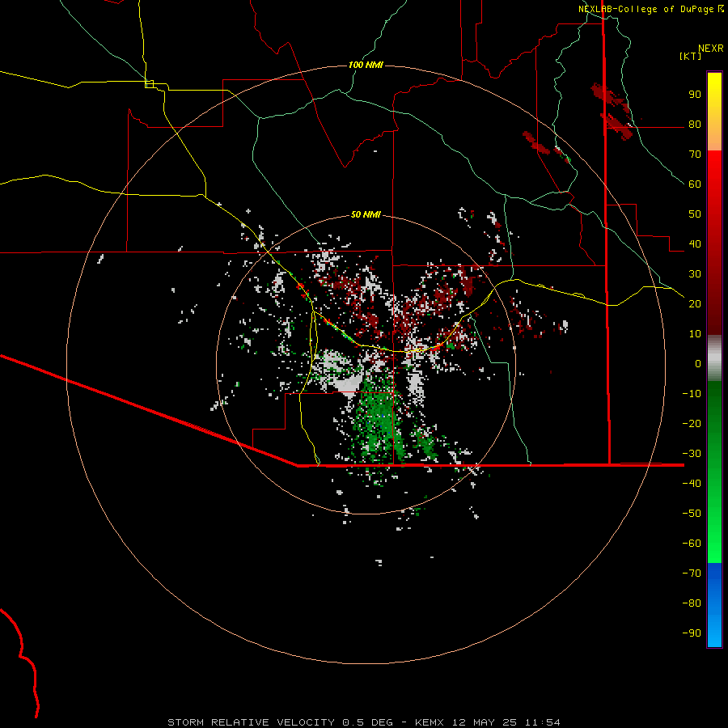
Task: Click the Storm Relative Velocity caption at bottom
Action: [363, 722]
